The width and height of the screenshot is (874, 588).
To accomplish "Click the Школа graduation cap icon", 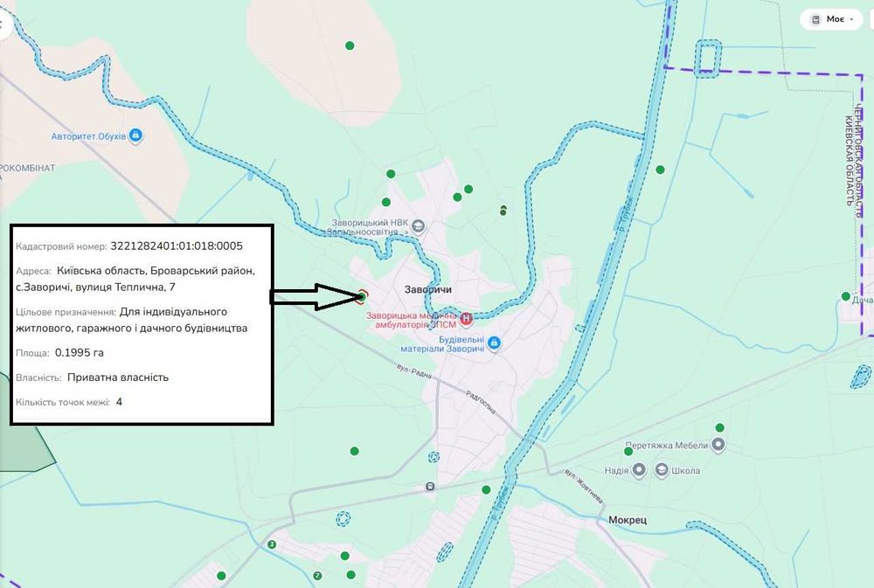I will (x=662, y=470).
